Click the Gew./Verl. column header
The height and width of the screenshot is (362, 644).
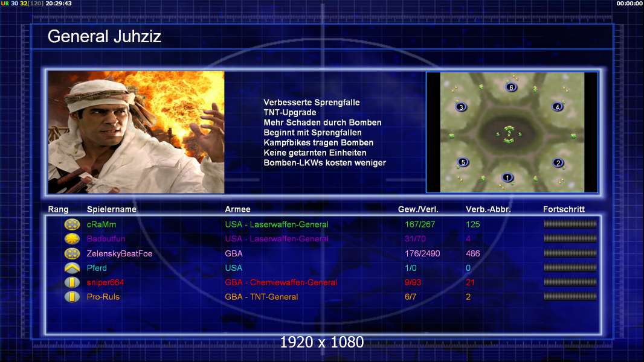point(418,209)
